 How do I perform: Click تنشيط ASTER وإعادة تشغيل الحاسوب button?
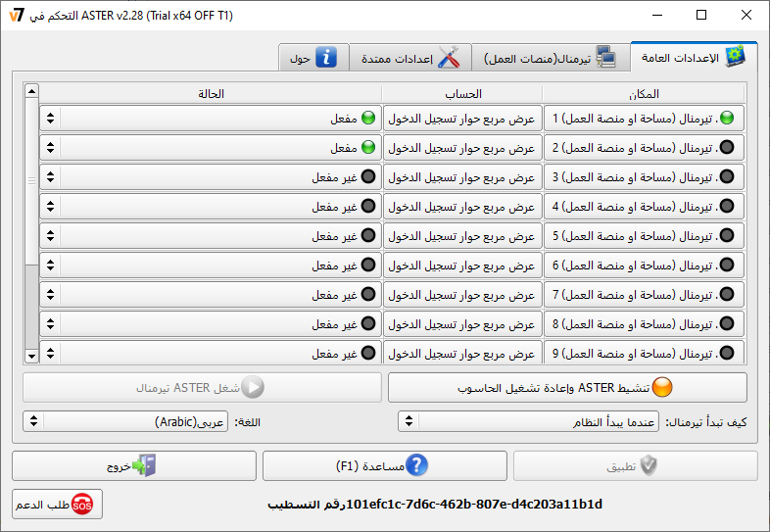click(567, 387)
